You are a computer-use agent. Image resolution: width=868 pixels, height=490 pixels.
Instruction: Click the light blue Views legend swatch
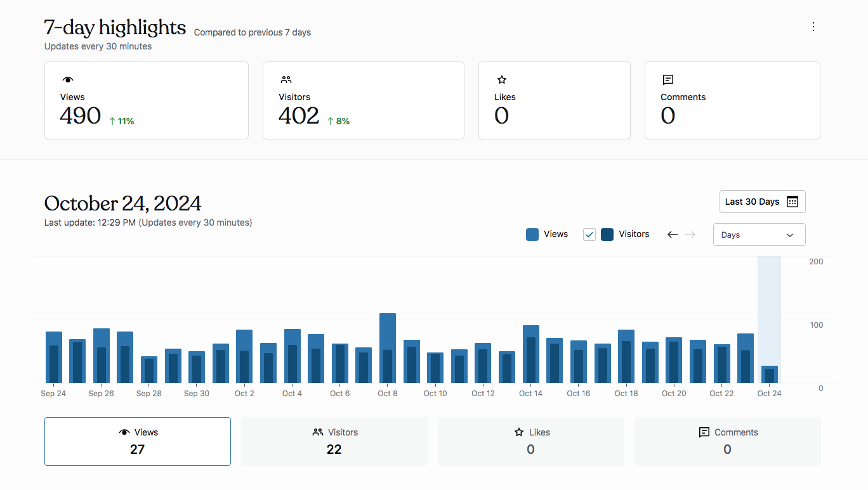pyautogui.click(x=532, y=235)
